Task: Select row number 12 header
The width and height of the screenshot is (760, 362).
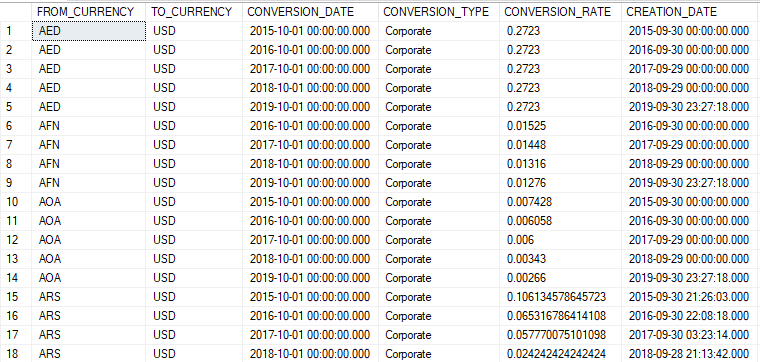Action: [16, 240]
